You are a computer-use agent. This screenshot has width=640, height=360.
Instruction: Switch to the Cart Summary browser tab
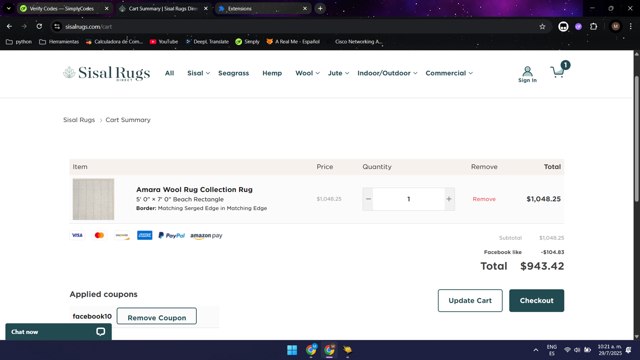162,8
